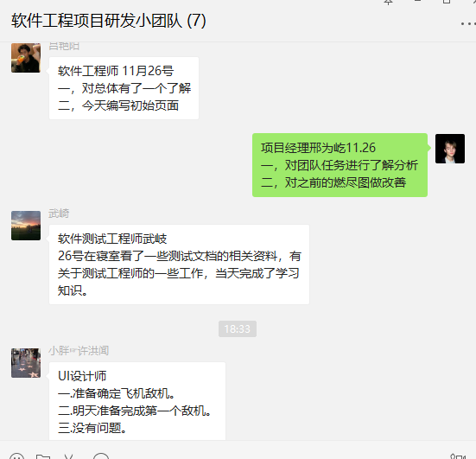Click the UI设计师 message bubble
476x459 pixels.
[137, 401]
